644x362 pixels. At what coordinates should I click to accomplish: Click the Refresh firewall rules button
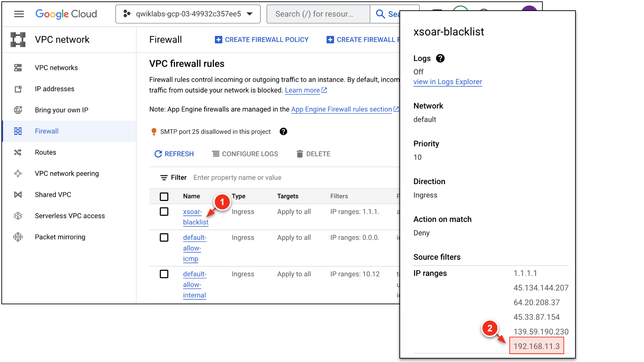point(174,154)
